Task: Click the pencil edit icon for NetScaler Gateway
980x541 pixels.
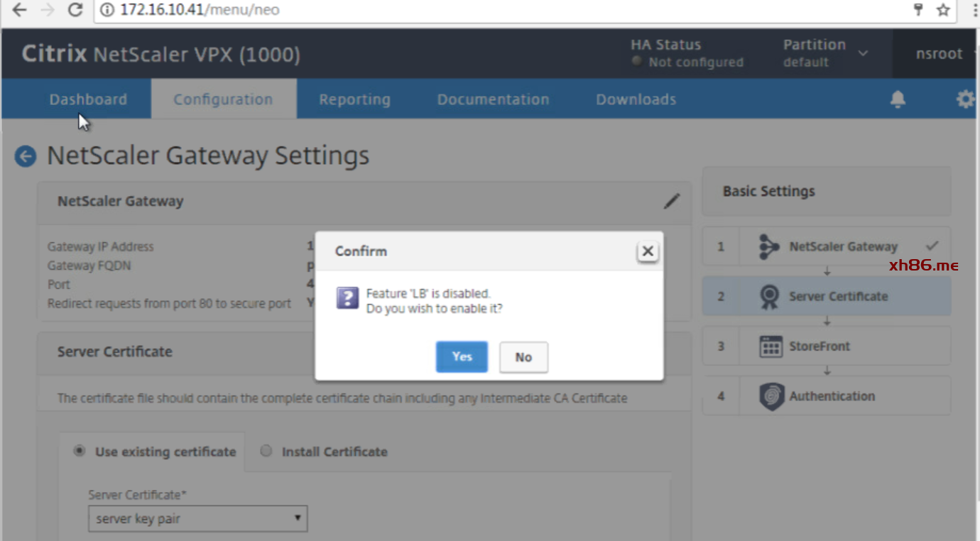Action: [x=671, y=202]
